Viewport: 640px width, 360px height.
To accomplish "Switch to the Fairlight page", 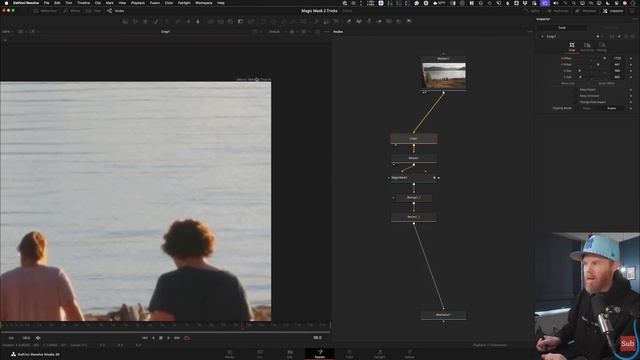I will 380,354.
